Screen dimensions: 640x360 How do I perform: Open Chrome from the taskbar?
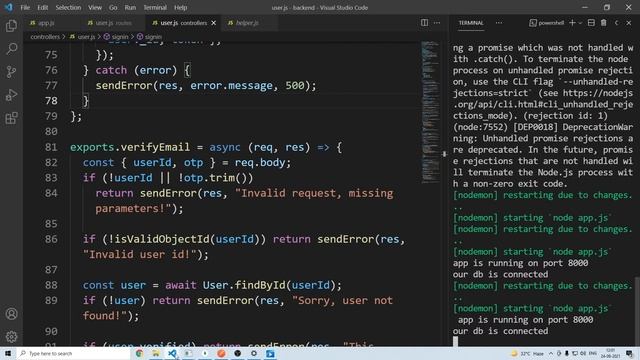(139, 353)
